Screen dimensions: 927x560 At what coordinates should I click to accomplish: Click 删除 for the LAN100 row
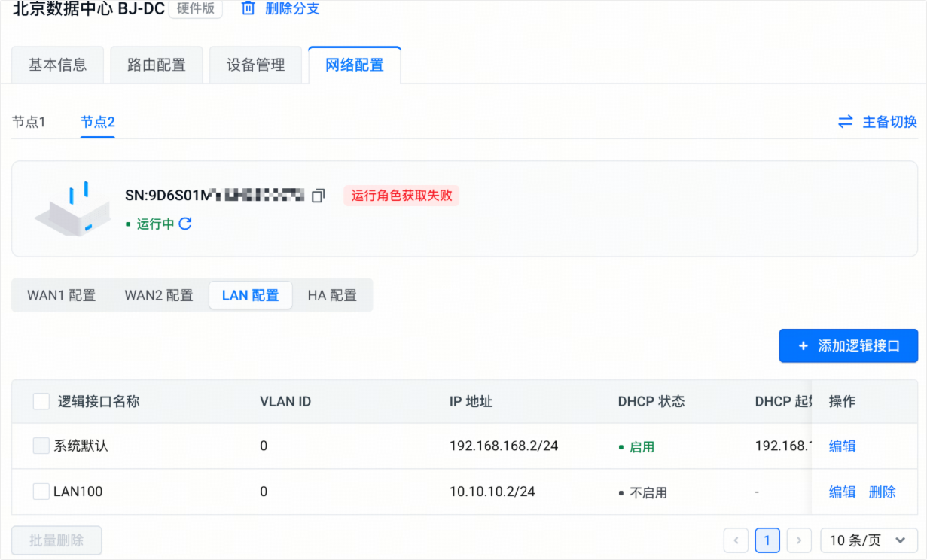[883, 492]
